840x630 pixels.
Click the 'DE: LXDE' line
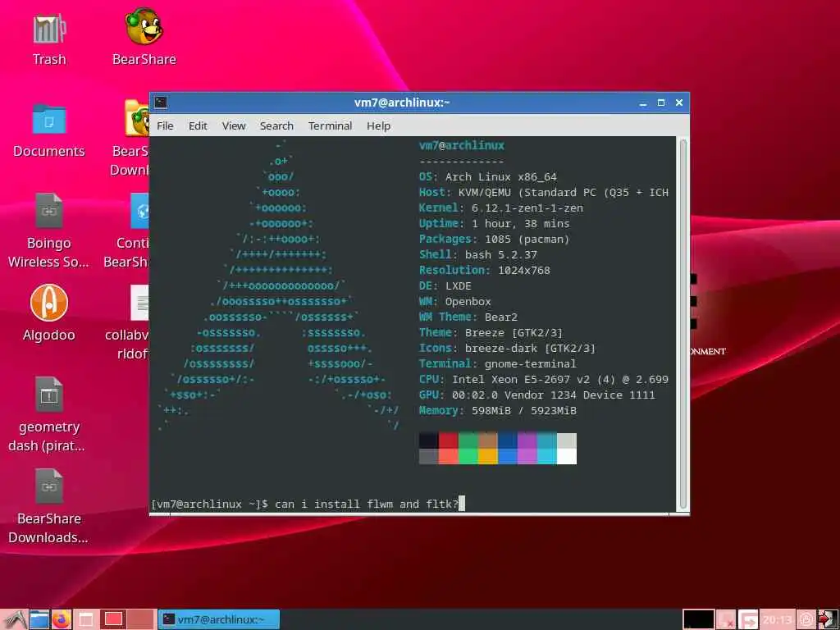coord(445,285)
